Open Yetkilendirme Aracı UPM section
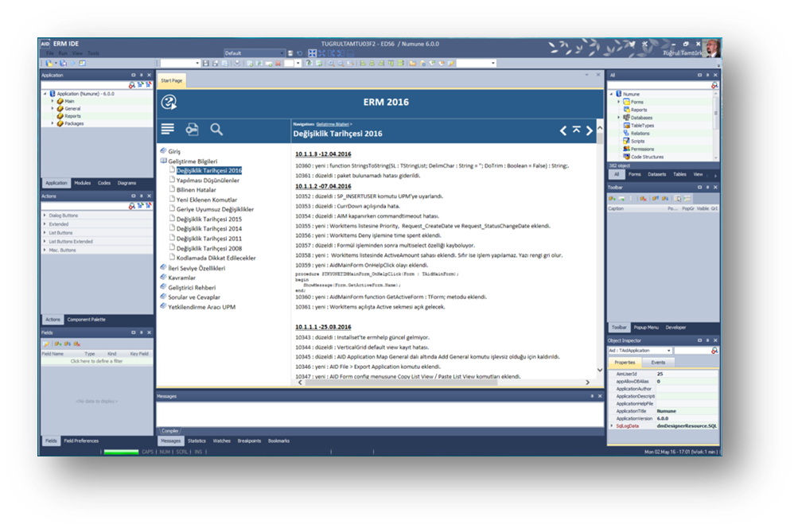 (201, 307)
